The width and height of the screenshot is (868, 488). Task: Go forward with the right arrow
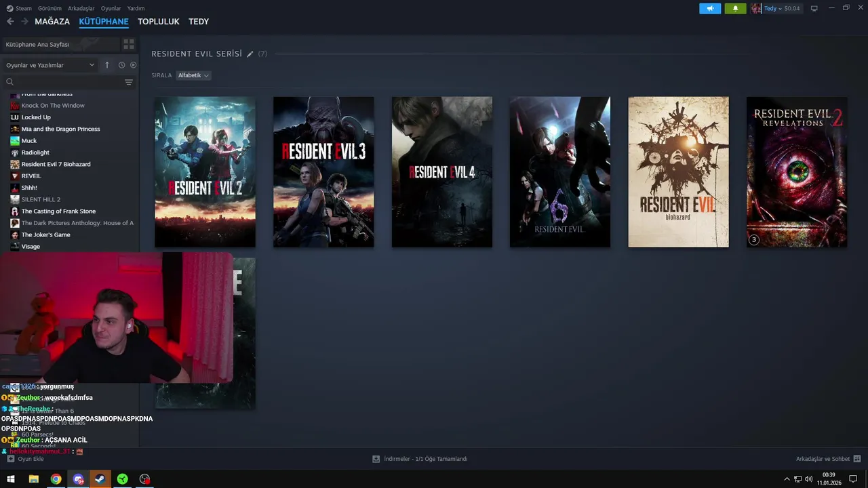tap(24, 22)
